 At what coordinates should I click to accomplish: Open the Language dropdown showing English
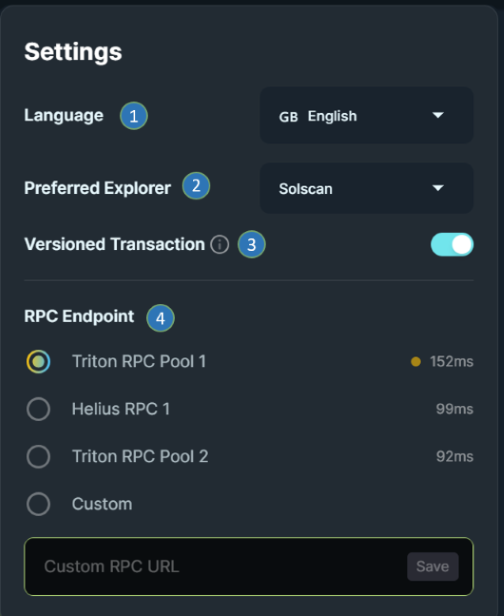pos(367,116)
